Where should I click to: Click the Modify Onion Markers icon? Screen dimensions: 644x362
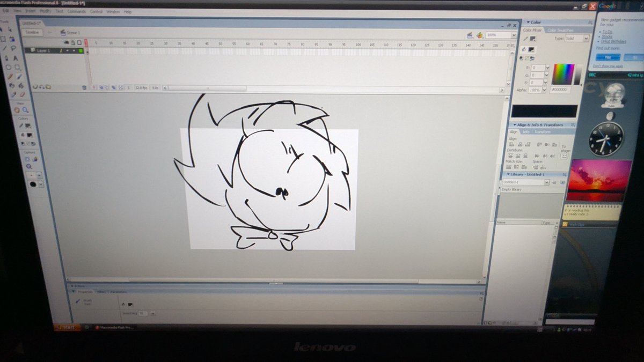coord(121,87)
